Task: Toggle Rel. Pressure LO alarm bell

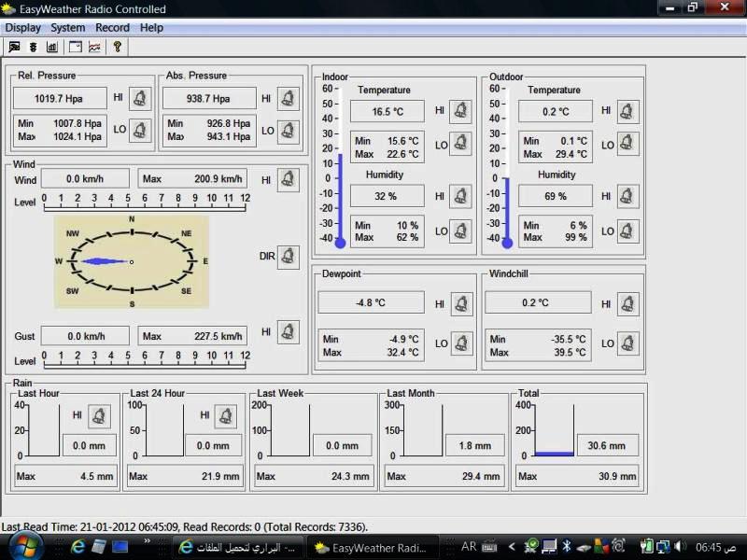Action: 139,130
